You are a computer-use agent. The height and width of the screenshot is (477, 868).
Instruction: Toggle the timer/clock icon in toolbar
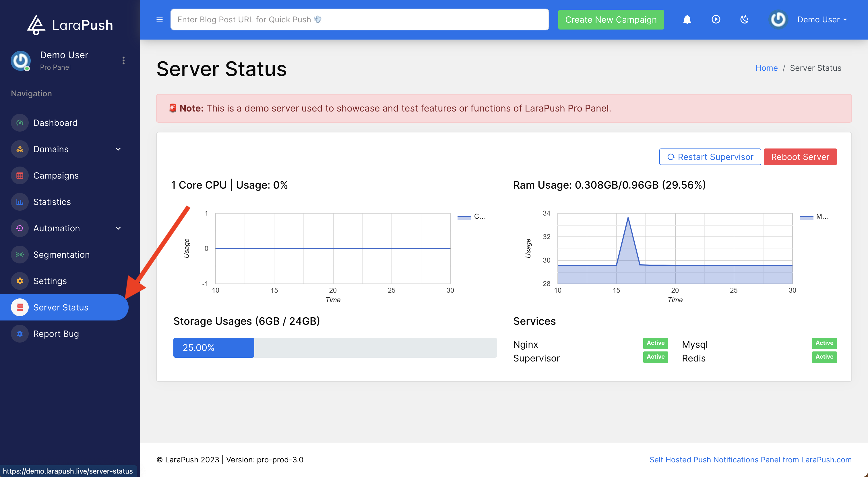coord(714,19)
